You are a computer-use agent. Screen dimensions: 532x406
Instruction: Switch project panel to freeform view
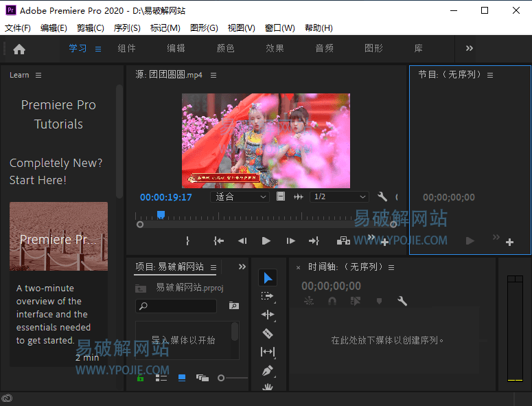tap(203, 378)
